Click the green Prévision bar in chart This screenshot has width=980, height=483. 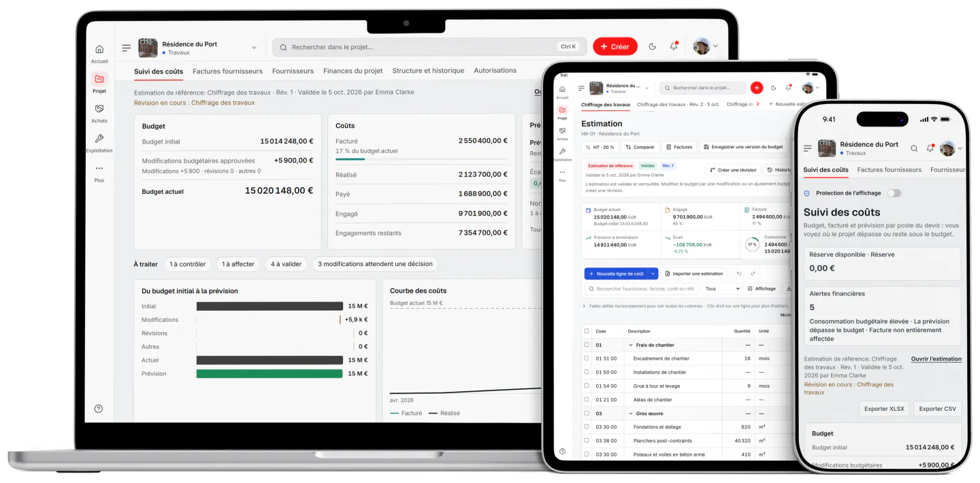pos(269,373)
